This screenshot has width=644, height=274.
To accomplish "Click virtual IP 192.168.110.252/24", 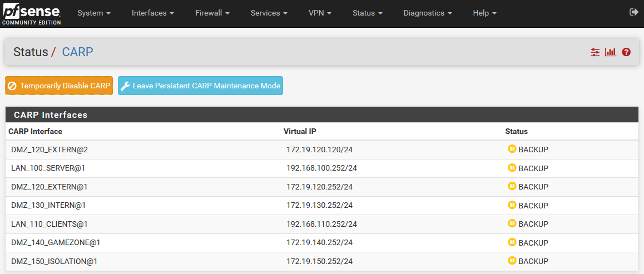I will [x=321, y=224].
